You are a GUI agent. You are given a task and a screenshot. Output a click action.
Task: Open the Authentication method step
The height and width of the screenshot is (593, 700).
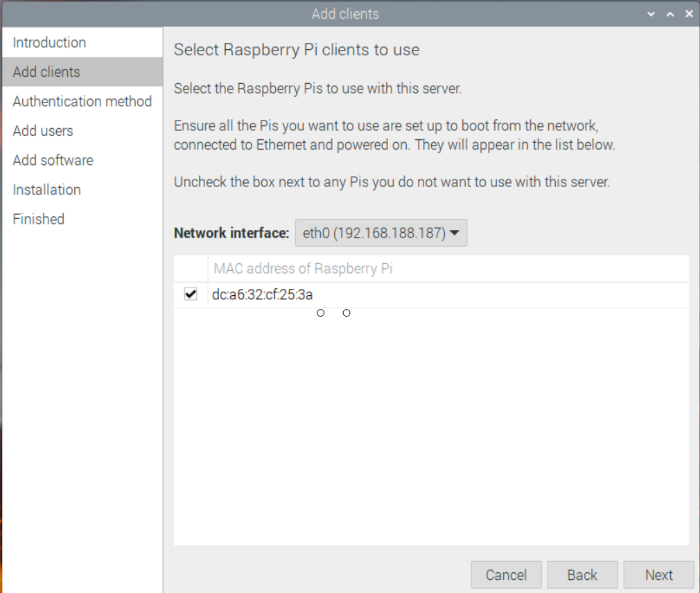82,101
